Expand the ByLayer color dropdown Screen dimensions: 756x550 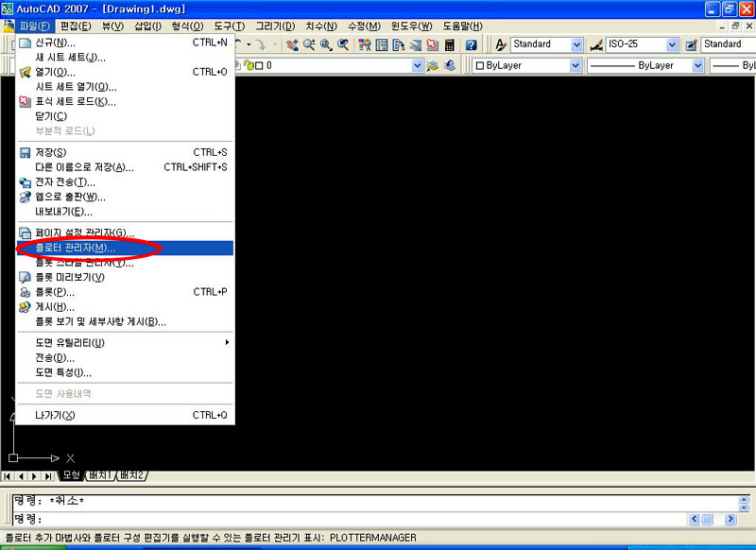point(576,65)
